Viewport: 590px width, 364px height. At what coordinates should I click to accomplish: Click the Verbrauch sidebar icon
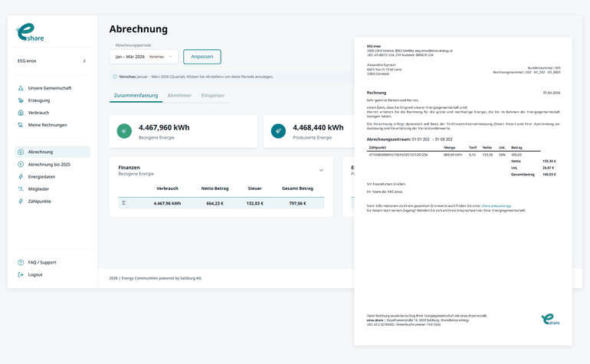[x=21, y=113]
